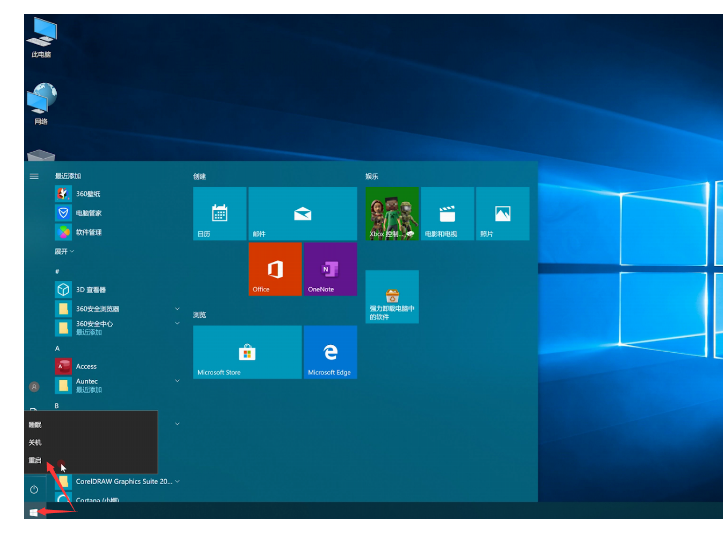Open Access from the app list
Viewport: 723px width, 540px height.
(86, 366)
